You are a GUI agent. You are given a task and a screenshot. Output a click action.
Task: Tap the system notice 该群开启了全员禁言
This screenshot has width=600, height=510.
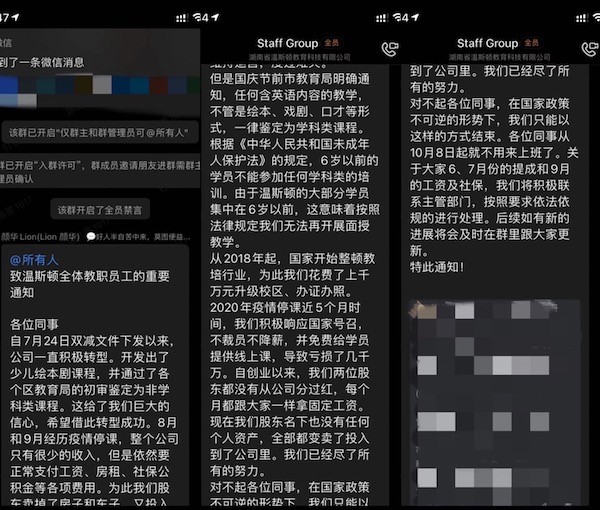tap(100, 210)
